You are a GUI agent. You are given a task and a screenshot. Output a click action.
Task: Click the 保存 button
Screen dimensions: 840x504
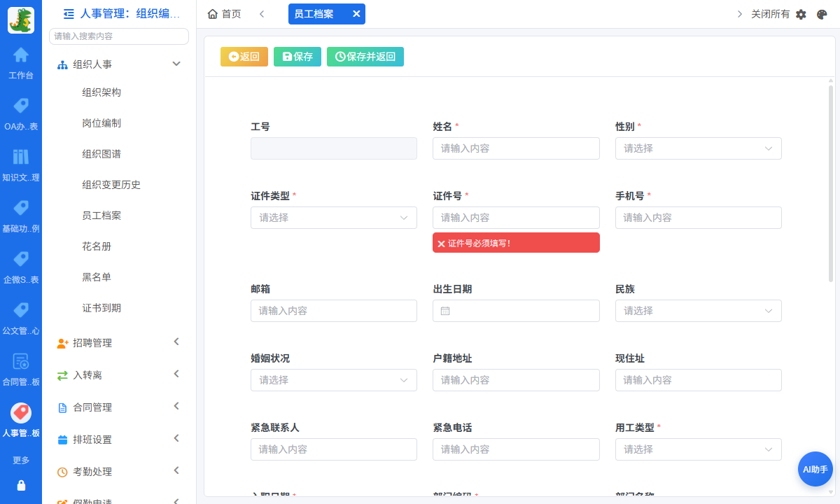(x=297, y=57)
